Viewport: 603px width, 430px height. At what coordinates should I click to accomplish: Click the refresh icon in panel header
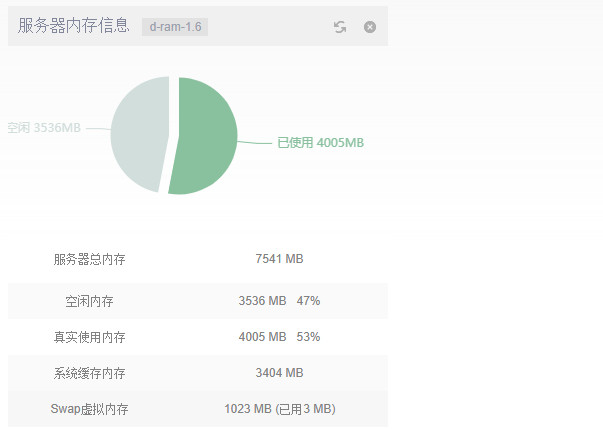(x=340, y=27)
